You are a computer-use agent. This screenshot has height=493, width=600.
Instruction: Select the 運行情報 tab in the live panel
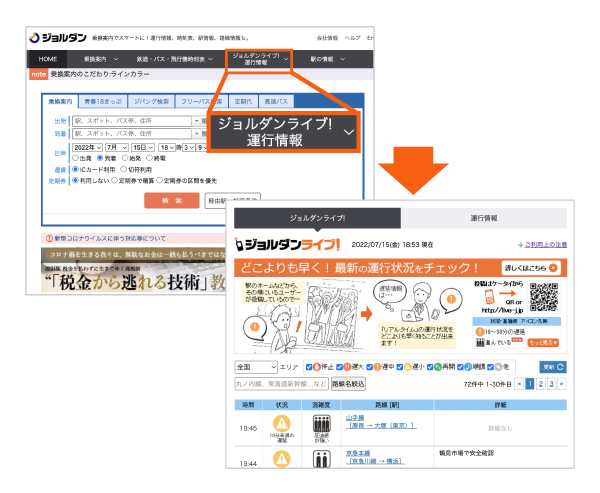point(484,218)
